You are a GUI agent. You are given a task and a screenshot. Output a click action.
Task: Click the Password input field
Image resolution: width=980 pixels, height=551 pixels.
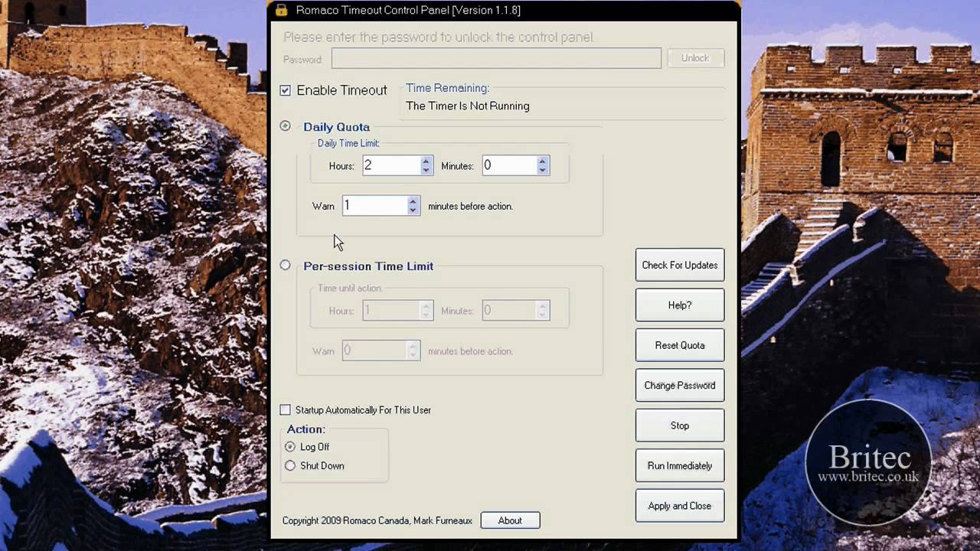[x=496, y=58]
